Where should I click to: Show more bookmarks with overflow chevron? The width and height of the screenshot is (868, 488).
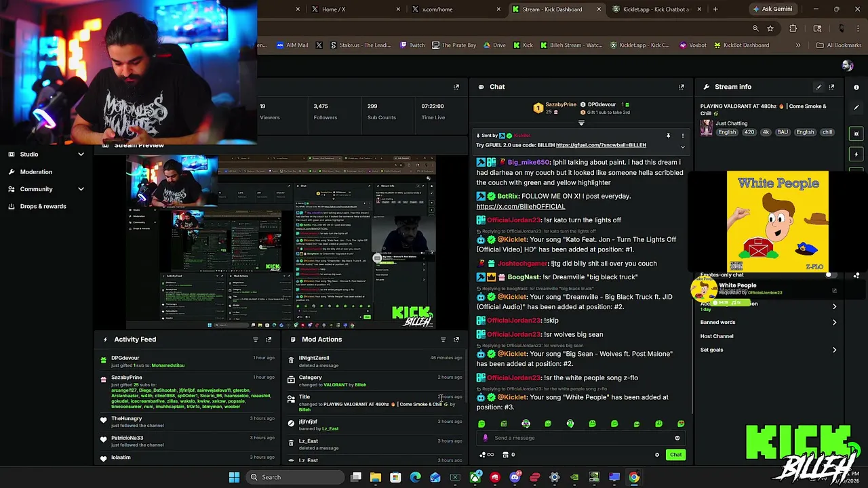pos(798,45)
